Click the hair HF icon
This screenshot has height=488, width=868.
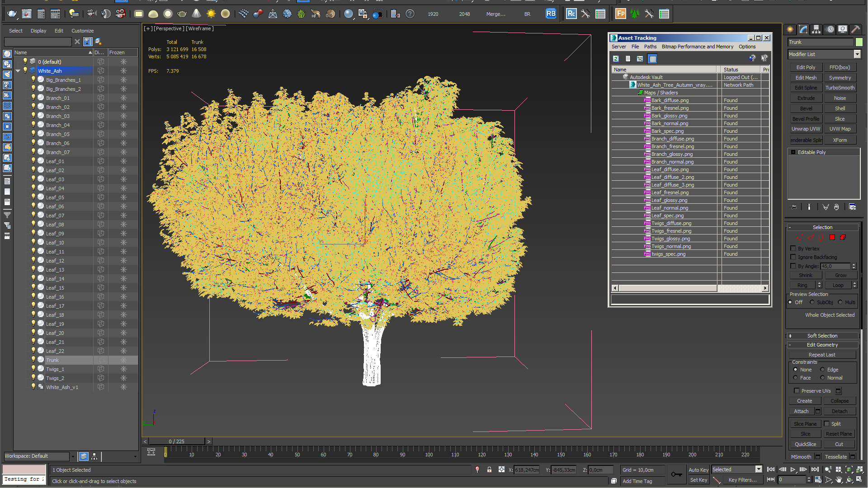click(316, 14)
